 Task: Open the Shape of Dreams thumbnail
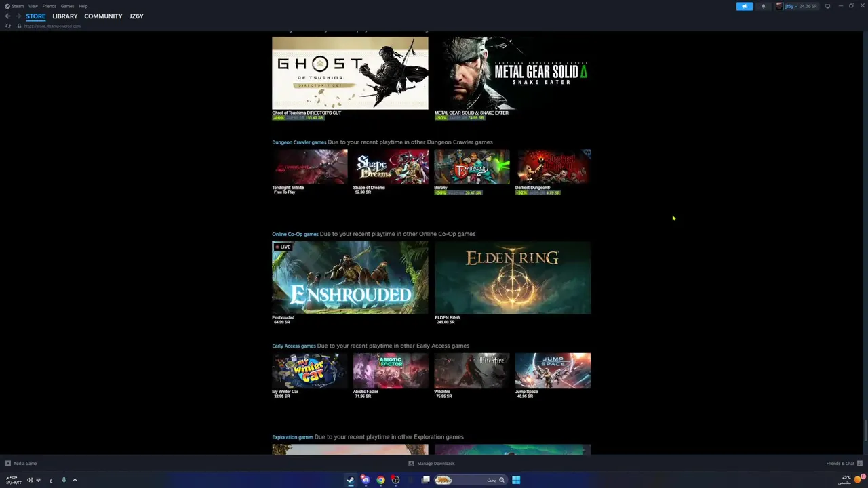pos(391,167)
